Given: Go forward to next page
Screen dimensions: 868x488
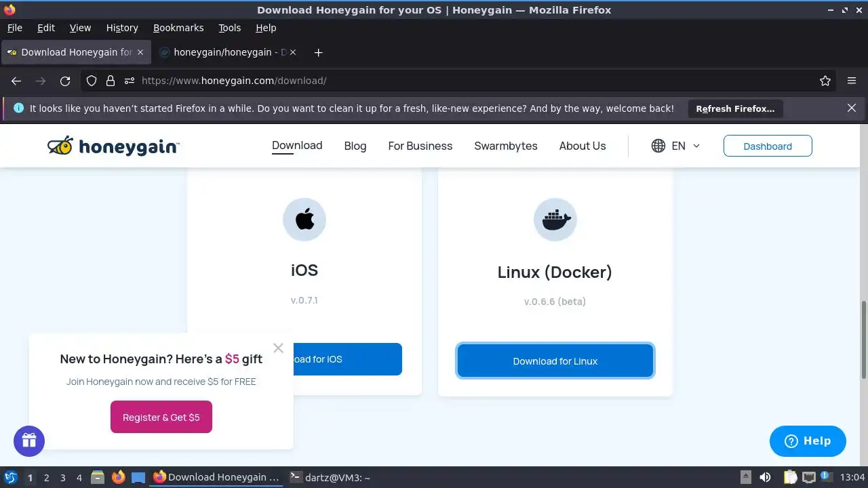Looking at the screenshot, I should pos(41,81).
